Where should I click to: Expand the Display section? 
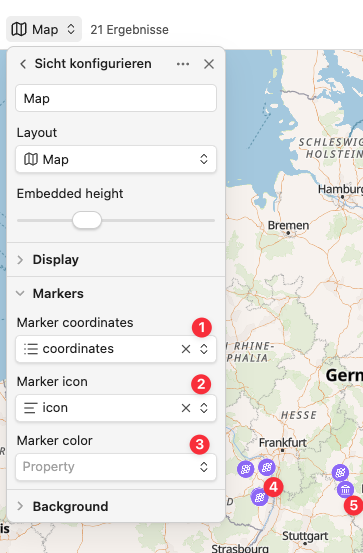coord(116,260)
